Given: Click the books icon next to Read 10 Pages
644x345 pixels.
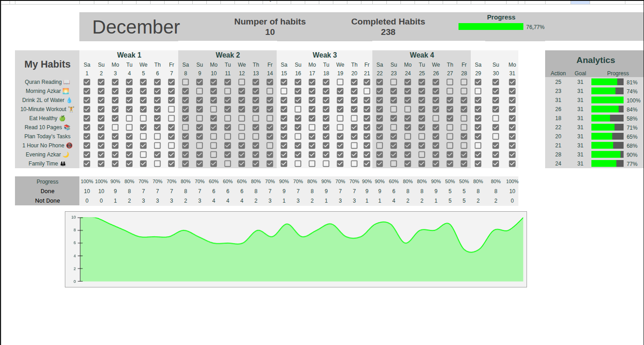Looking at the screenshot, I should click(66, 127).
